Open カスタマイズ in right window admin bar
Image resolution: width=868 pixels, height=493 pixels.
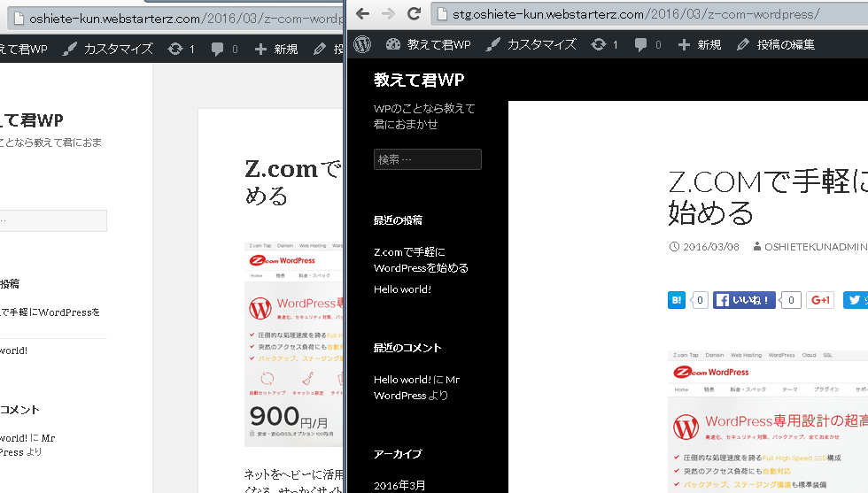click(x=531, y=44)
